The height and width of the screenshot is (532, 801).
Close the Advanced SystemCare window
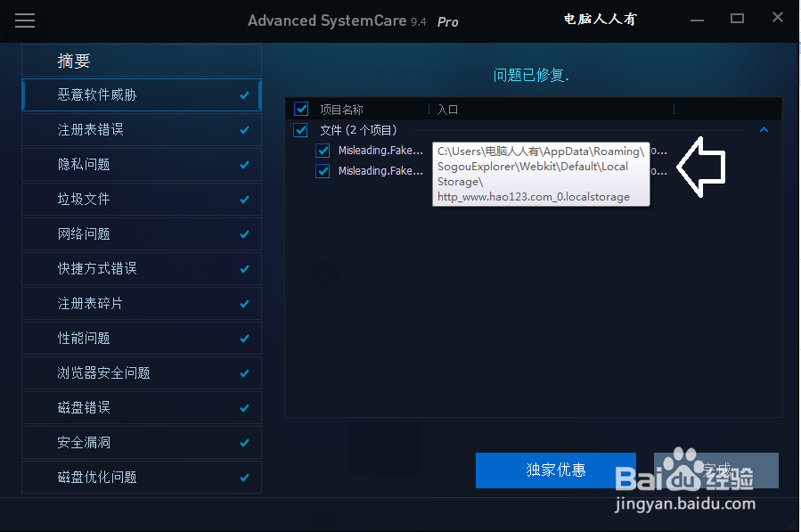coord(778,17)
